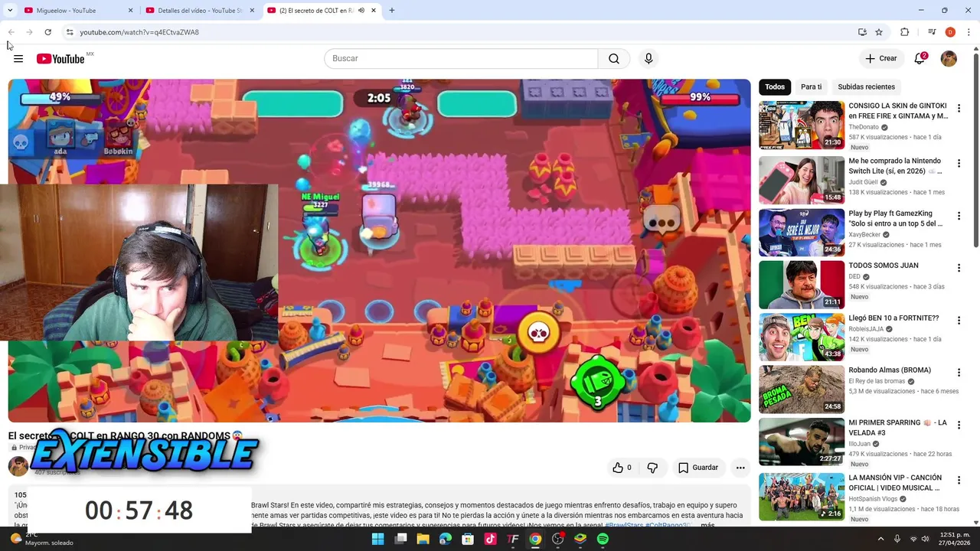
Task: Focus the Buscar search field
Action: pyautogui.click(x=461, y=59)
